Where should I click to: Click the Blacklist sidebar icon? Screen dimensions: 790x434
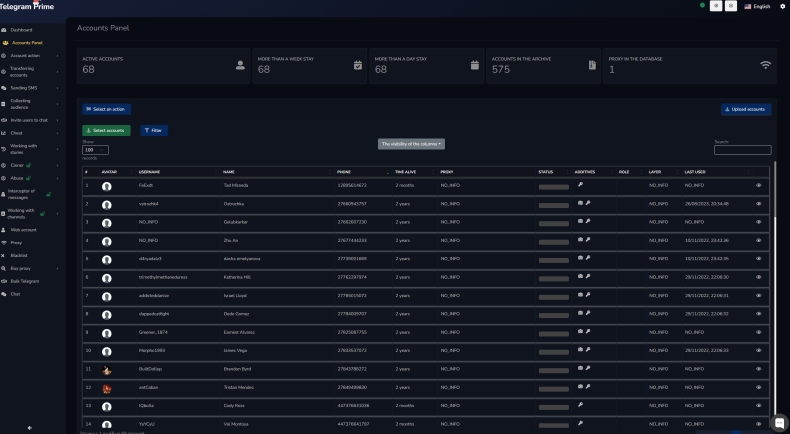tap(4, 255)
